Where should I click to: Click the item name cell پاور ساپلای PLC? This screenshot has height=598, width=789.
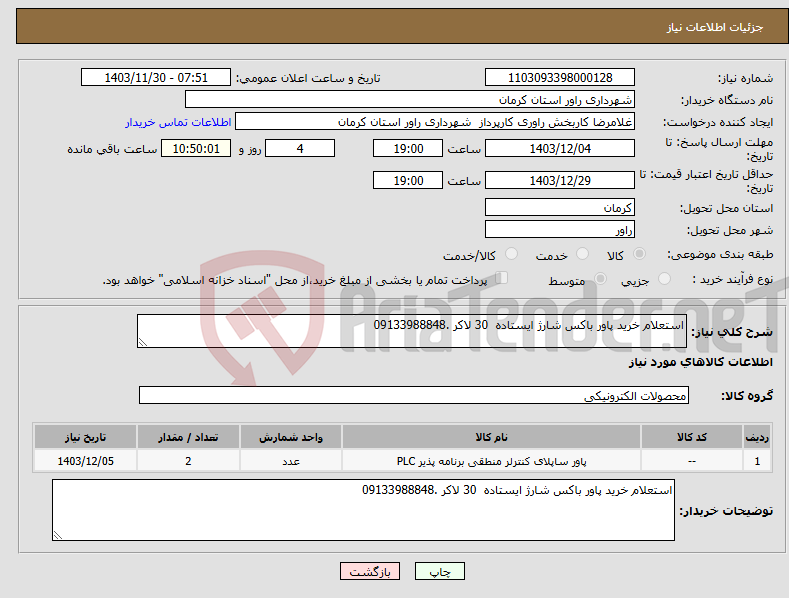click(491, 461)
